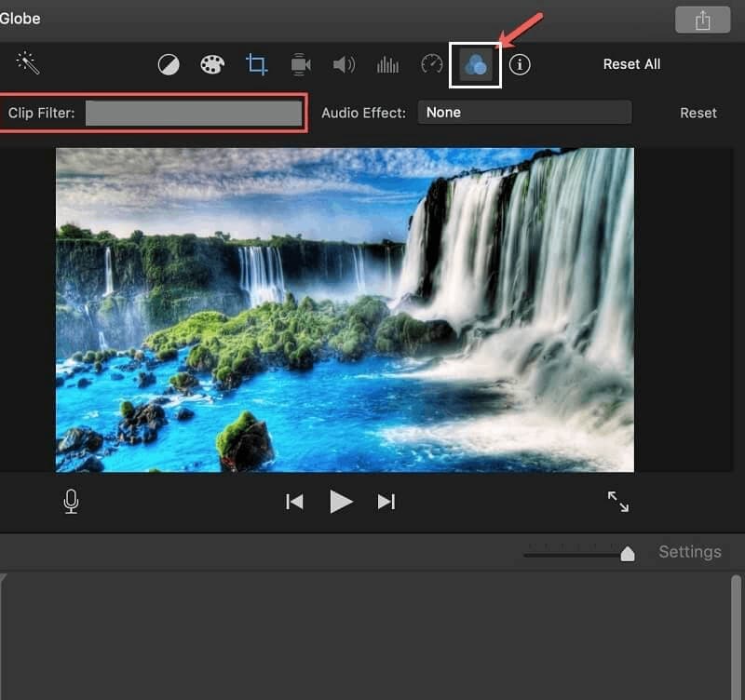This screenshot has width=745, height=700.
Task: Adjust the clip zoom slider near Settings
Action: coord(627,552)
